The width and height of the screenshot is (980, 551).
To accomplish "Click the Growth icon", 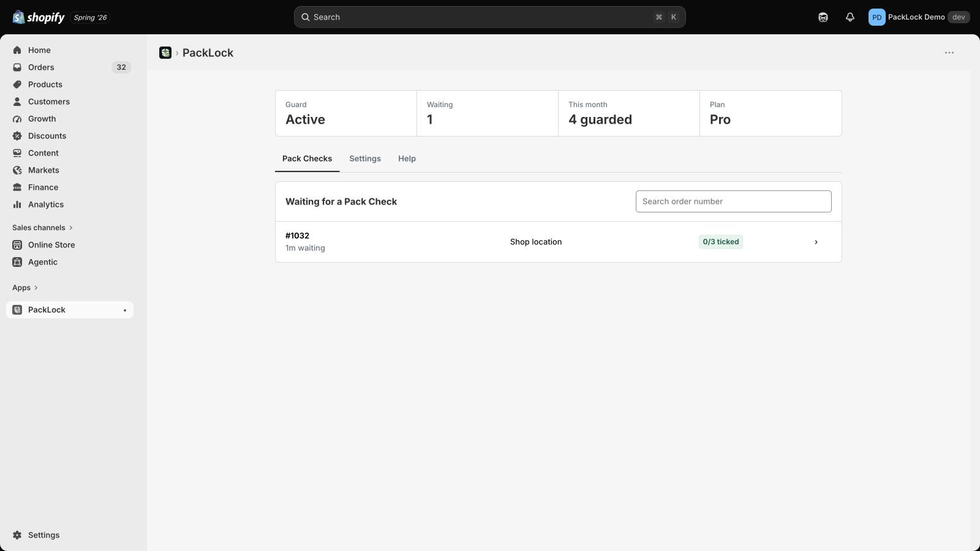I will coord(17,119).
